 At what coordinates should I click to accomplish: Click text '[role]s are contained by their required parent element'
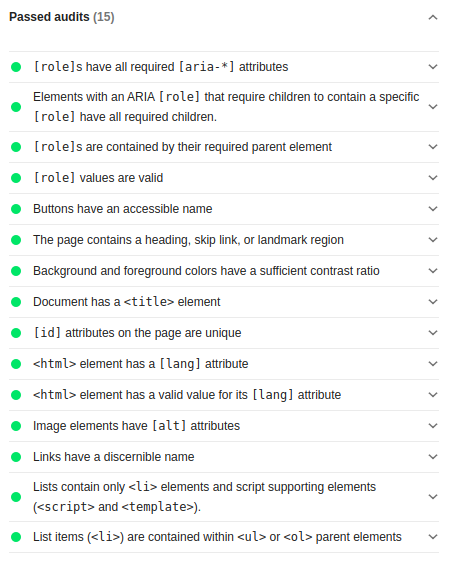(x=182, y=147)
